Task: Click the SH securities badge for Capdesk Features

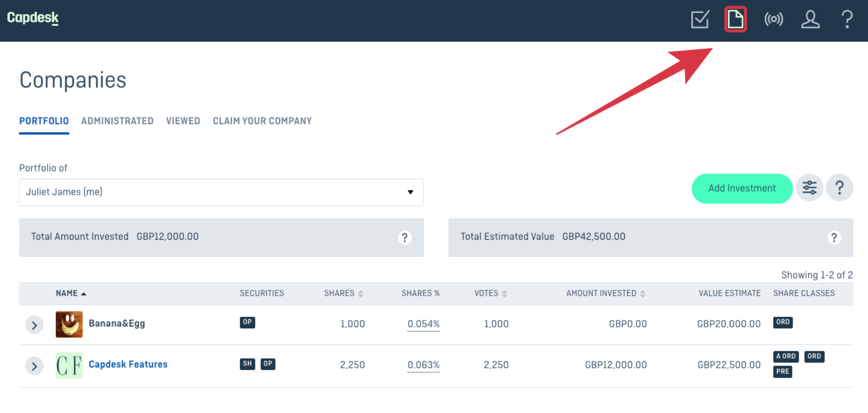Action: 247,364
